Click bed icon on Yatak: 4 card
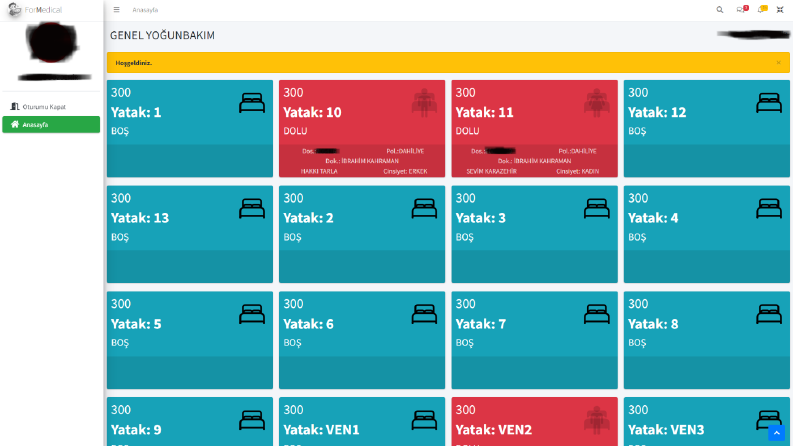The width and height of the screenshot is (793, 446). (769, 208)
